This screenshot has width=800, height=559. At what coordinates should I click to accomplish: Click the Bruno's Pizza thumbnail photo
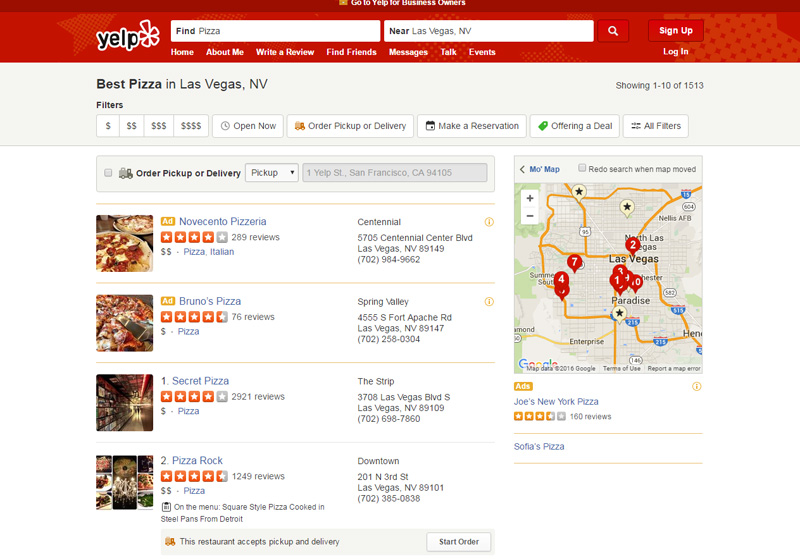click(124, 323)
